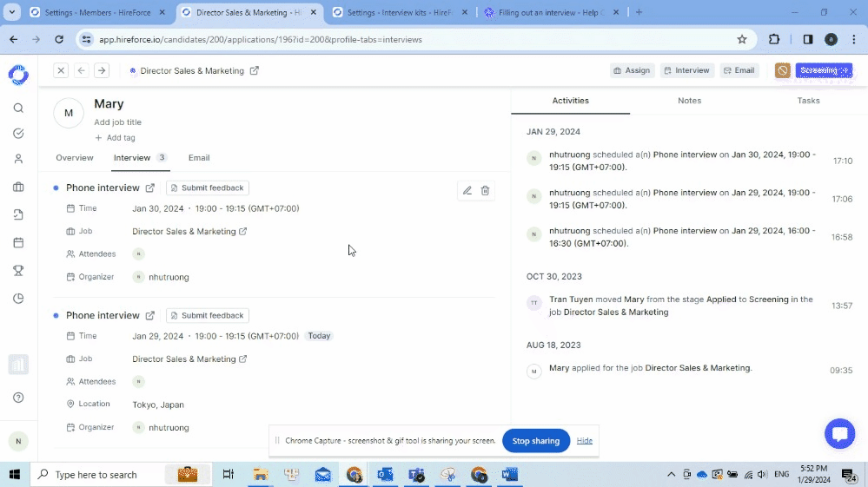Open the calendar icon in the left sidebar

(18, 243)
